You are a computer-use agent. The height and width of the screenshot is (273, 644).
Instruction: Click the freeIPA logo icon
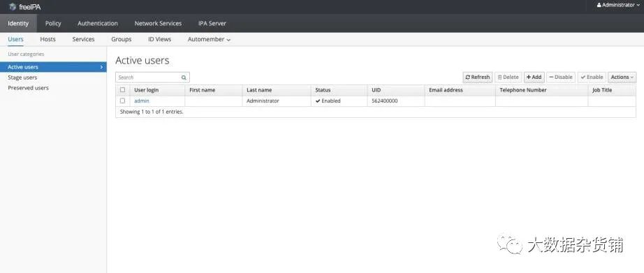(x=13, y=6)
